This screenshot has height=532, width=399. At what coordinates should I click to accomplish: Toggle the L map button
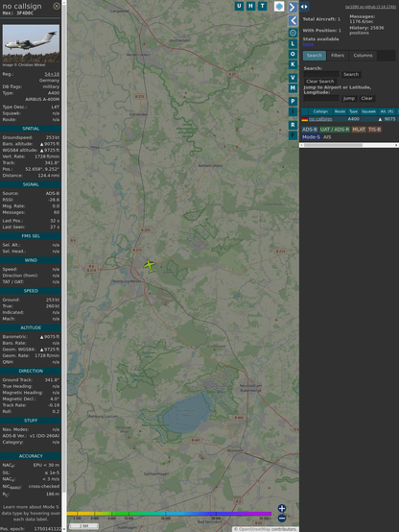pos(293,44)
